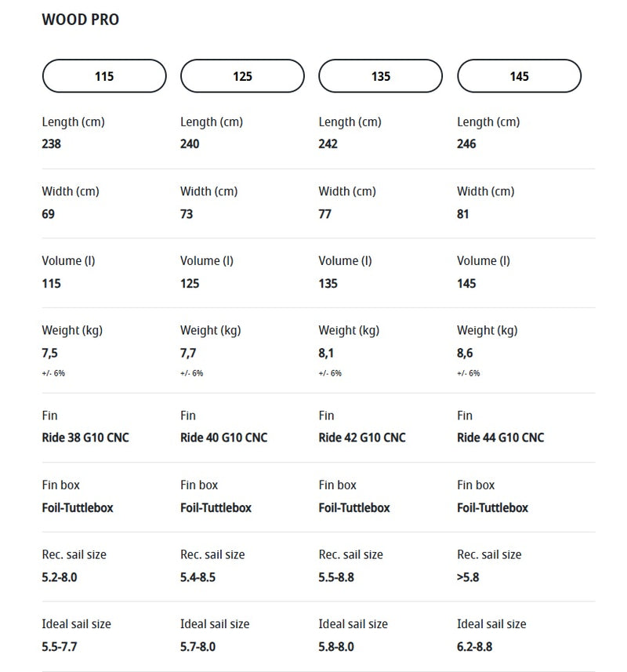This screenshot has height=672, width=627.
Task: Select the 115 volume size button
Action: [x=104, y=76]
